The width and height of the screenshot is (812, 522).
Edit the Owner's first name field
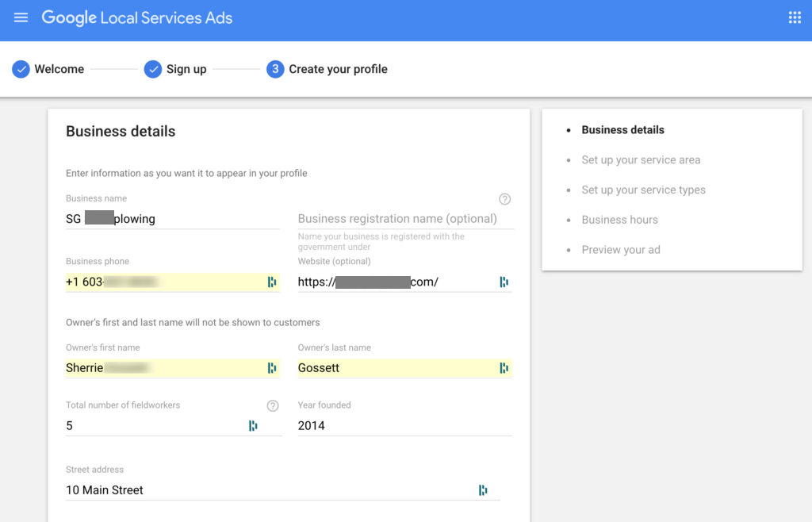[x=172, y=367]
